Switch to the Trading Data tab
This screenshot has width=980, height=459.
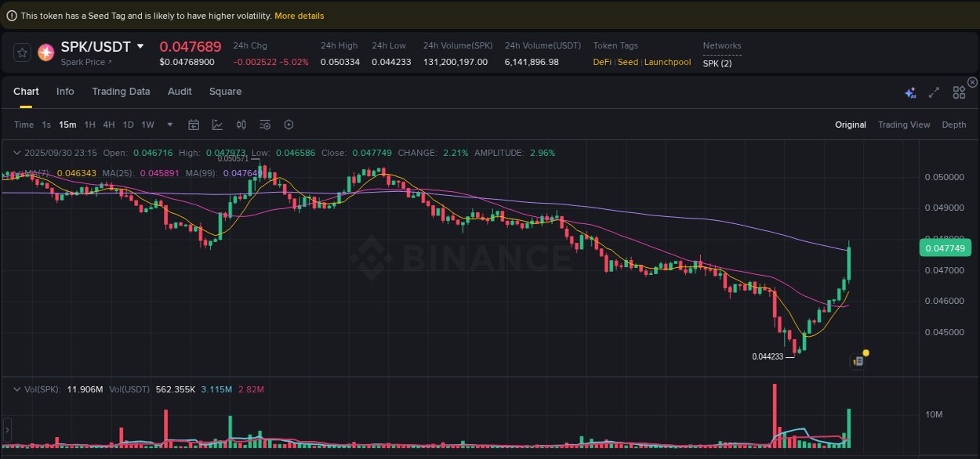click(x=121, y=92)
